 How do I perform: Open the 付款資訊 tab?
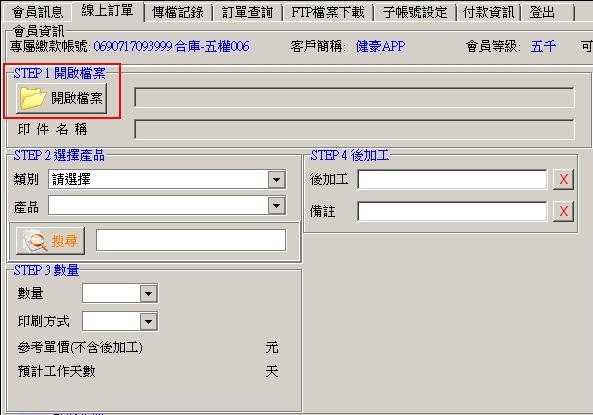tap(488, 12)
